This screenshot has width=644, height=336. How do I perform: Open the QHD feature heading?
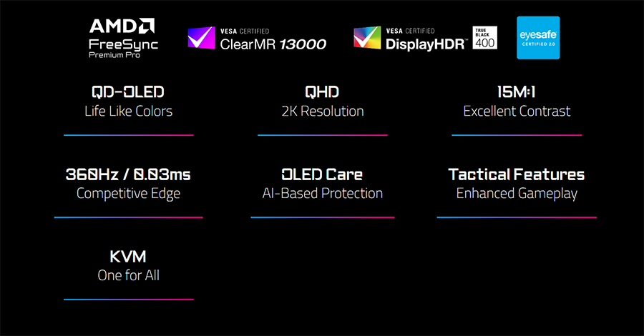click(x=322, y=92)
